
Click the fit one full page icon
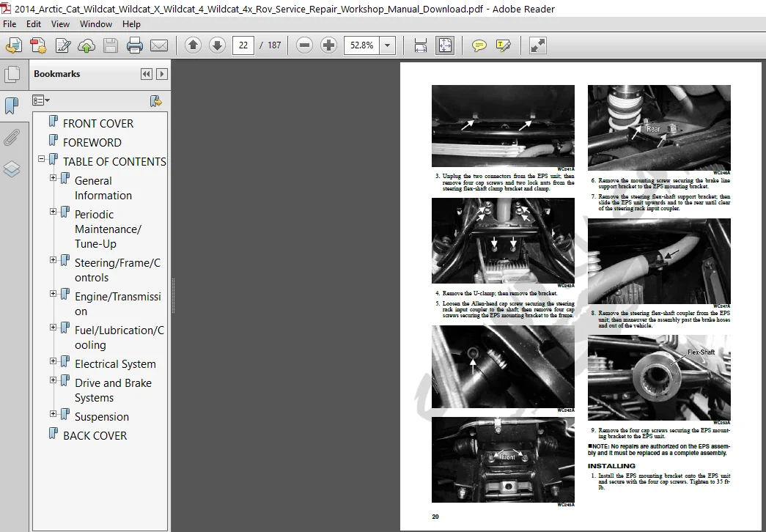(444, 45)
